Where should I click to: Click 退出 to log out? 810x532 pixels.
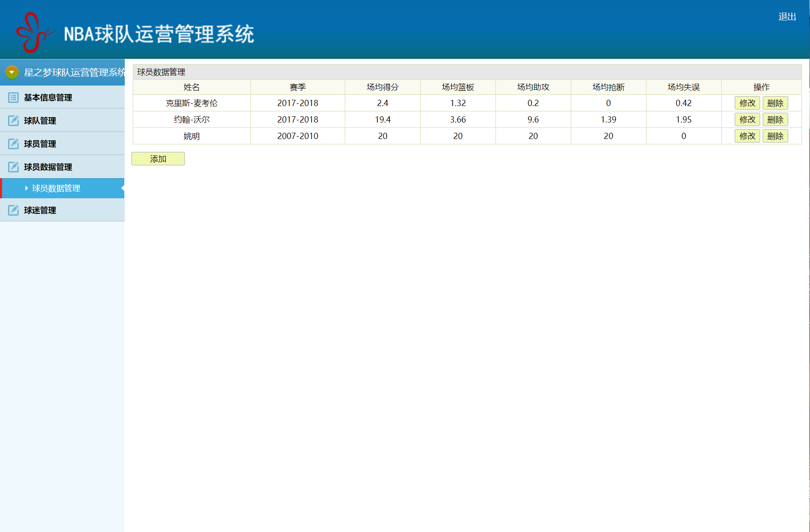[x=787, y=16]
